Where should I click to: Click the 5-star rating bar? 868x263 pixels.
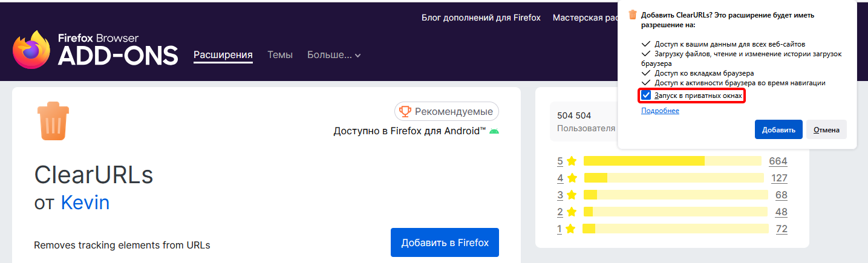pos(672,161)
